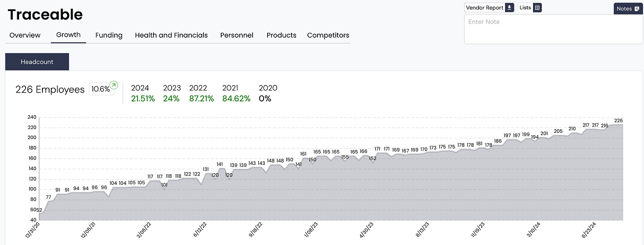Click the 240 value on y-axis
Image resolution: width=644 pixels, height=245 pixels.
coord(31,117)
